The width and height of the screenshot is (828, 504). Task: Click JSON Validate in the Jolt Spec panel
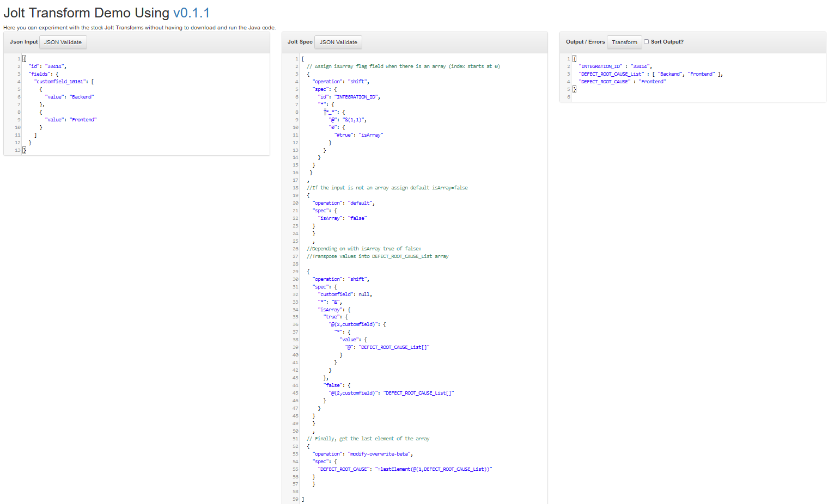click(x=338, y=42)
